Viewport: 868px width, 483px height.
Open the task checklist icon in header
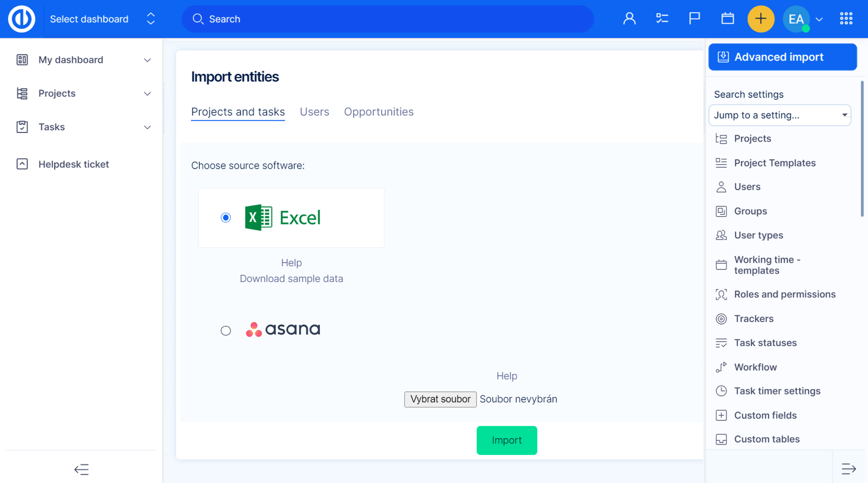coord(662,19)
